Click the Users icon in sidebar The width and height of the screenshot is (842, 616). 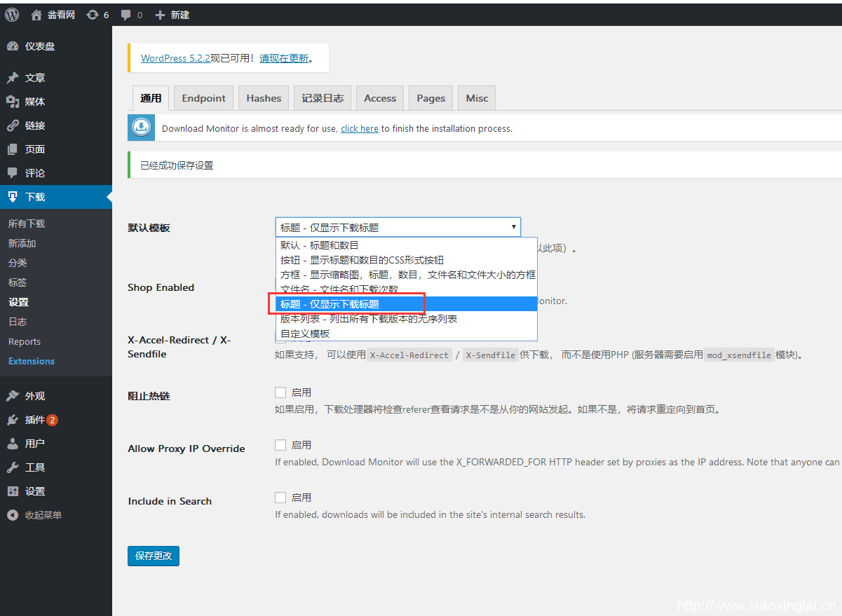13,444
